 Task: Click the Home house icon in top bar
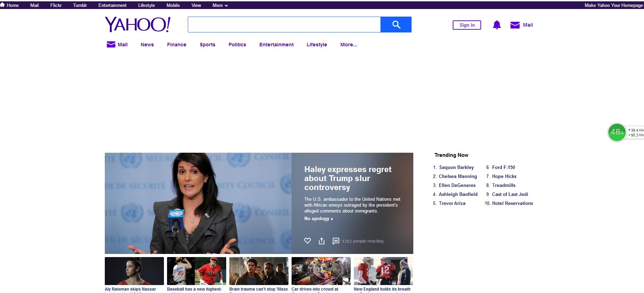(x=3, y=5)
